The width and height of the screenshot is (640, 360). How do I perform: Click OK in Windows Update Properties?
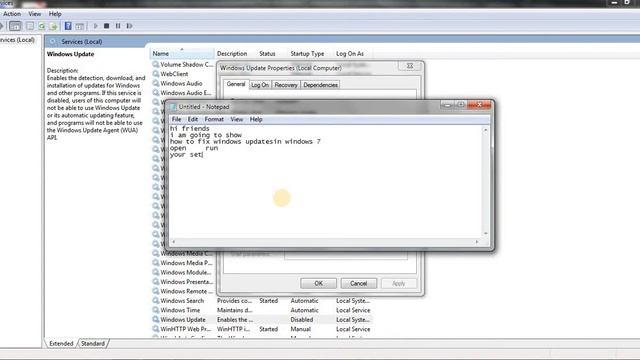(x=318, y=283)
